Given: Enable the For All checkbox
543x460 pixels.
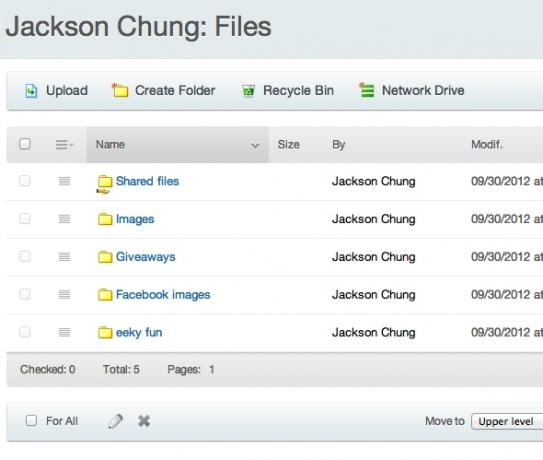Looking at the screenshot, I should pyautogui.click(x=31, y=421).
